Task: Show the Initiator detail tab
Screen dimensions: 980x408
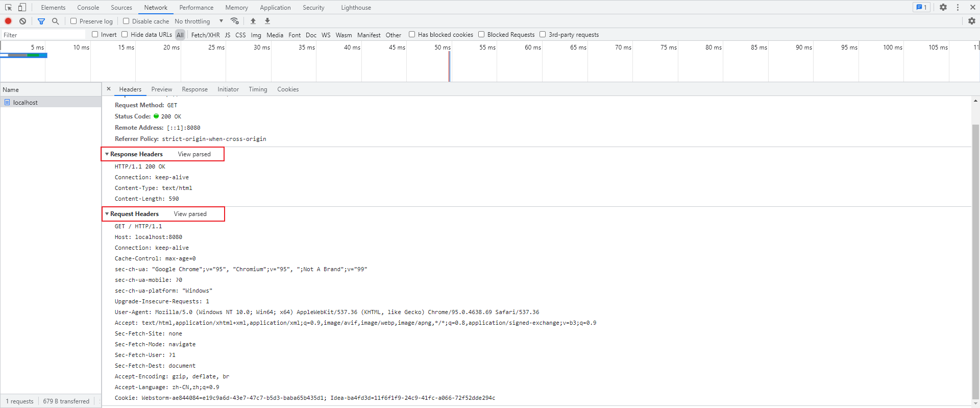Action: coord(228,89)
